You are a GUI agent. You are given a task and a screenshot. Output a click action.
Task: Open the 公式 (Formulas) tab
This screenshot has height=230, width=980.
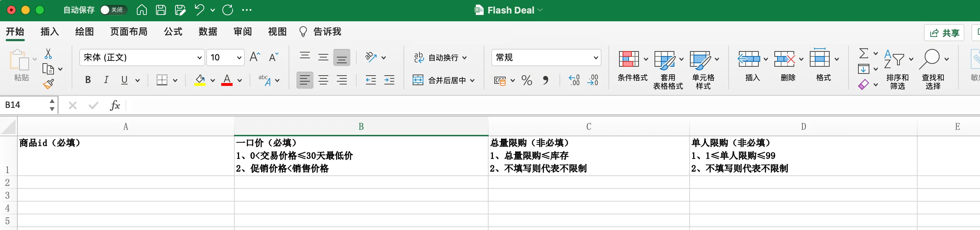click(x=173, y=32)
